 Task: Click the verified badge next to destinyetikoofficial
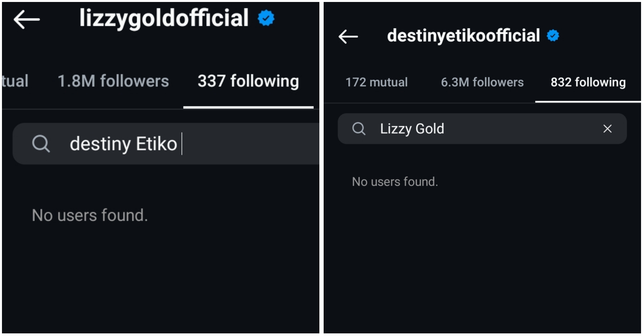[553, 35]
